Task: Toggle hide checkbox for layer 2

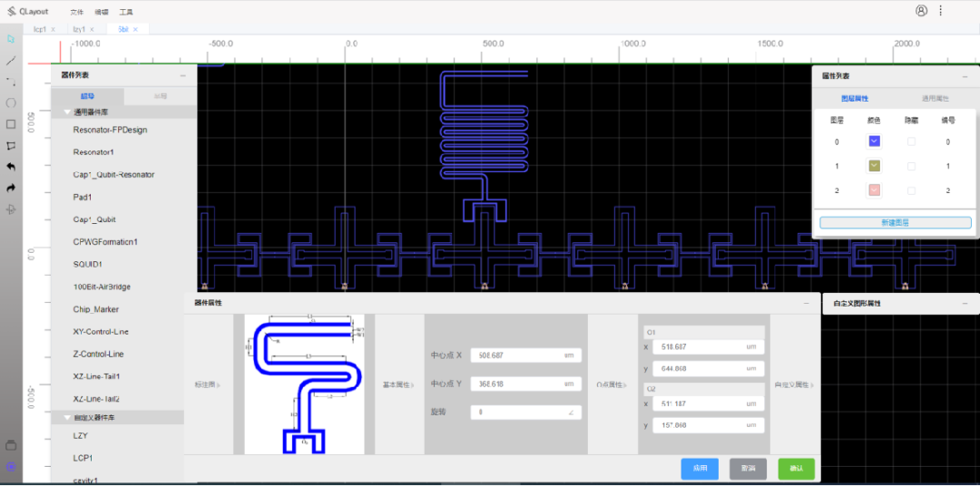Action: pyautogui.click(x=911, y=190)
